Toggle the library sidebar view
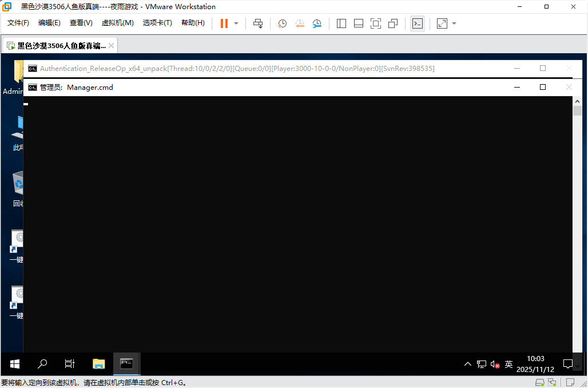588x388 pixels. 341,23
